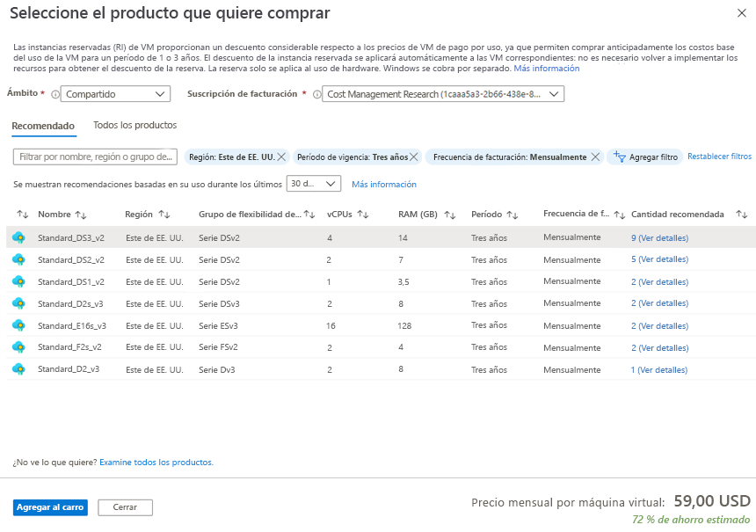Open Ver detalles for Standard_DS2_v2
Screen dimensions: 756x532
[659, 259]
